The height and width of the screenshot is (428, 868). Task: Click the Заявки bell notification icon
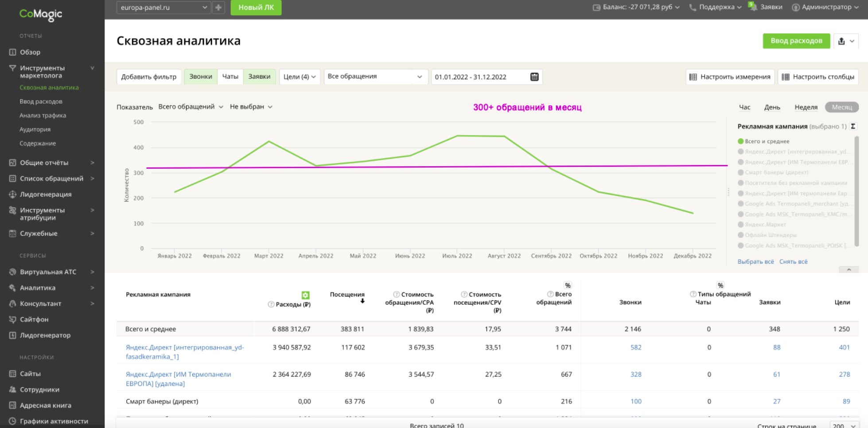753,7
